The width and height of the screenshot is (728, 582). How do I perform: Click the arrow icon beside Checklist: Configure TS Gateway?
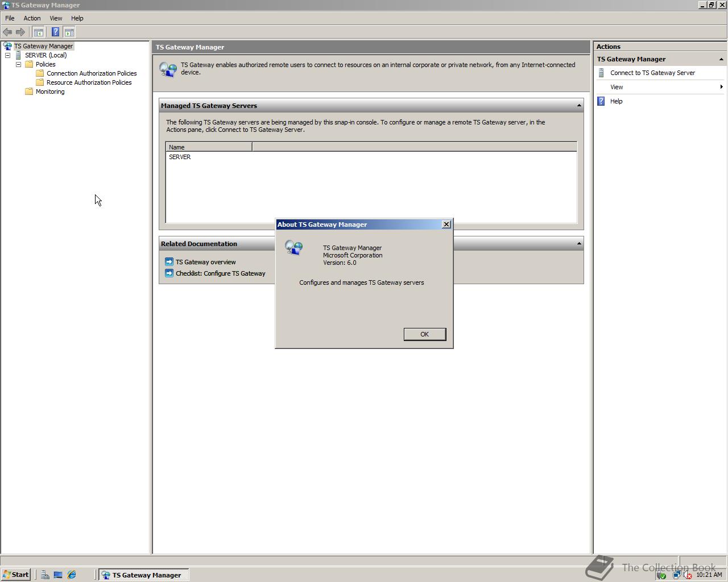click(169, 273)
